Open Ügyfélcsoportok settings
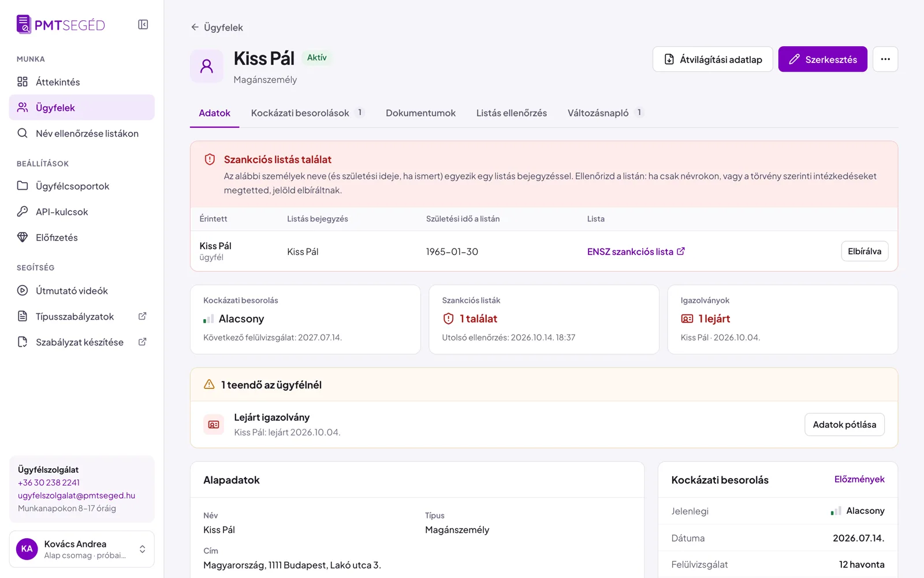The width and height of the screenshot is (924, 578). pyautogui.click(x=82, y=186)
